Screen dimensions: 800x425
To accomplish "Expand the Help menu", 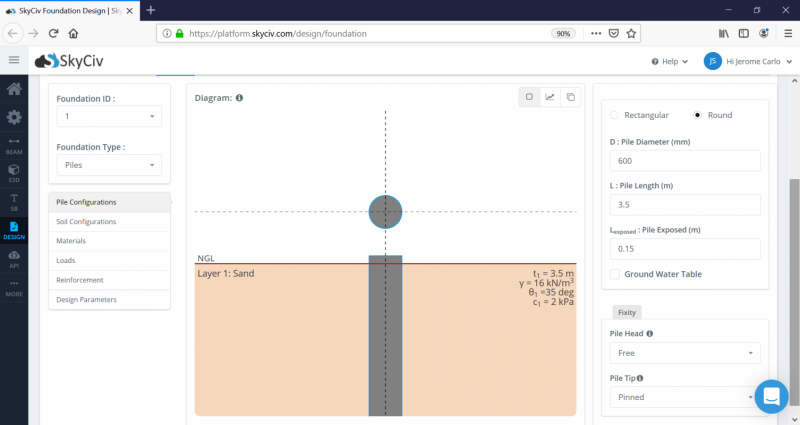I will [670, 61].
